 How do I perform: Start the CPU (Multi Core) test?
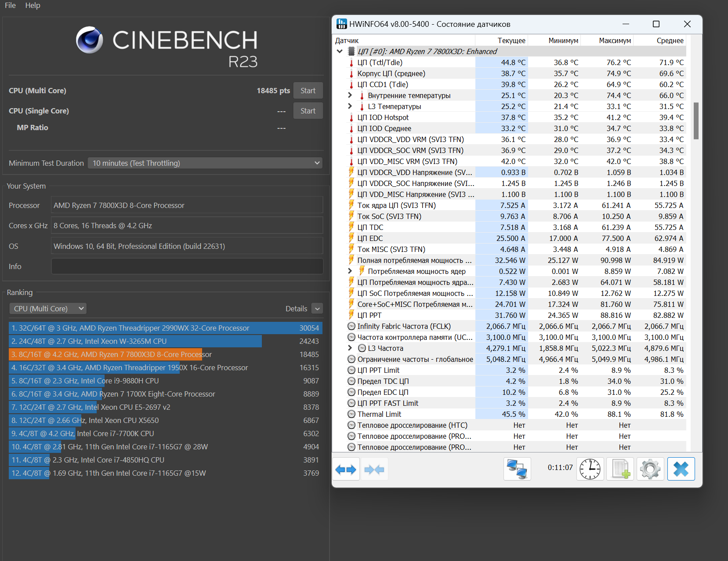click(x=308, y=91)
